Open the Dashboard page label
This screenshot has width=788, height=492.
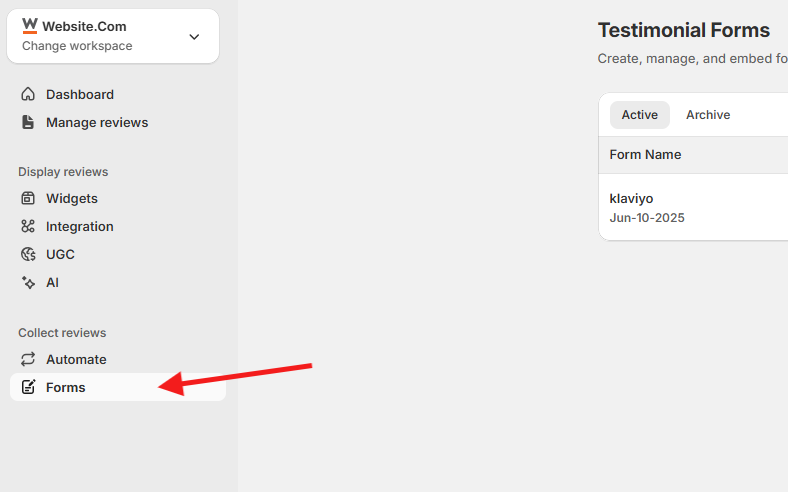[80, 95]
